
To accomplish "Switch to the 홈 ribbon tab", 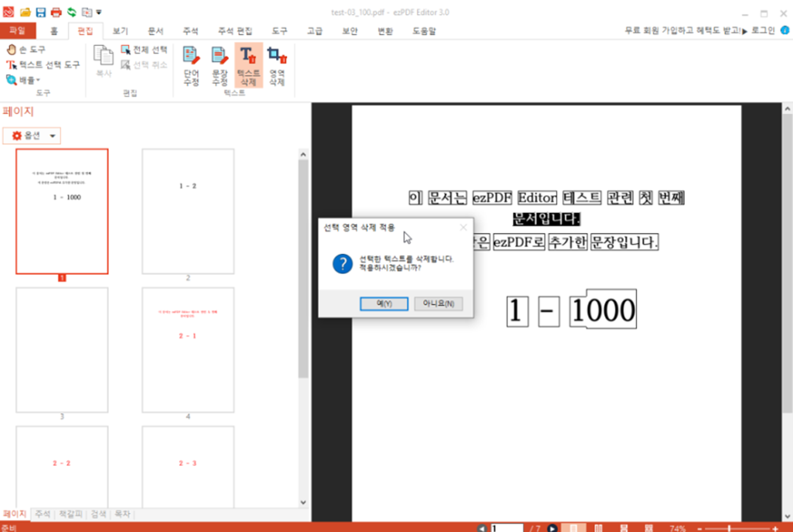I will point(54,31).
